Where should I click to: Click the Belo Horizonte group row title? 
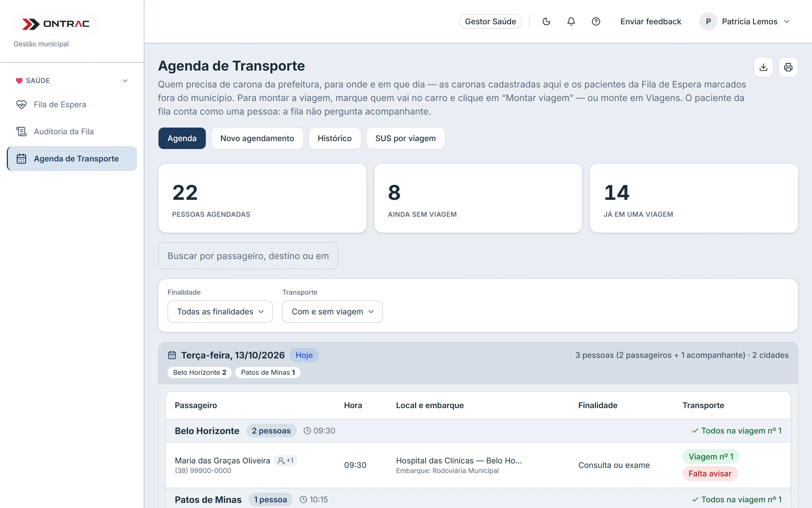(207, 431)
